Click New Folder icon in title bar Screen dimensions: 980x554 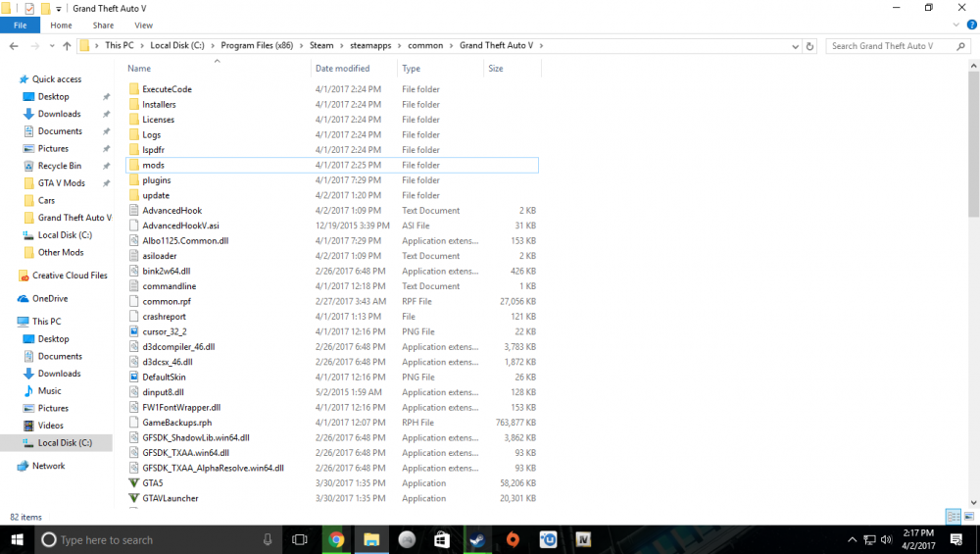pyautogui.click(x=46, y=9)
